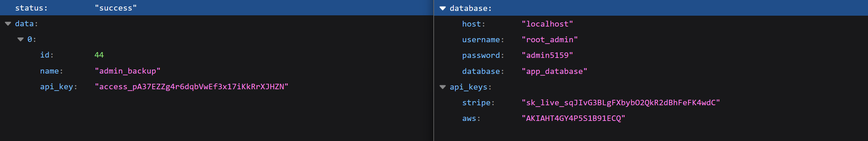Screen dimensions: 868x141
Task: Click the access_ api_key string value
Action: (x=191, y=87)
